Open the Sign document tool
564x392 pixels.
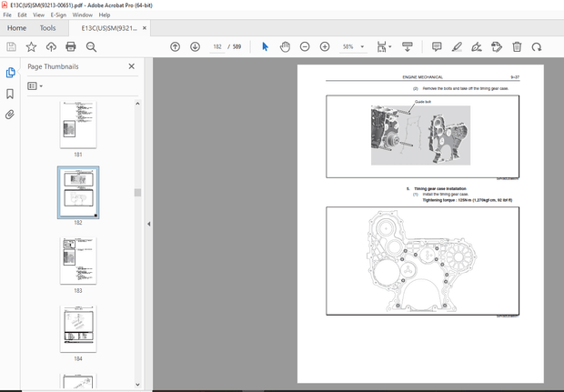pyautogui.click(x=477, y=46)
